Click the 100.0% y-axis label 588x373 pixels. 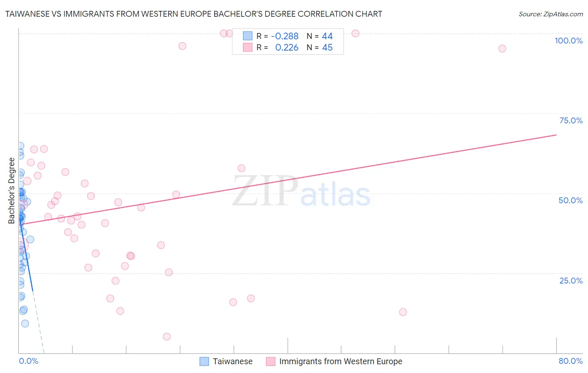point(568,41)
